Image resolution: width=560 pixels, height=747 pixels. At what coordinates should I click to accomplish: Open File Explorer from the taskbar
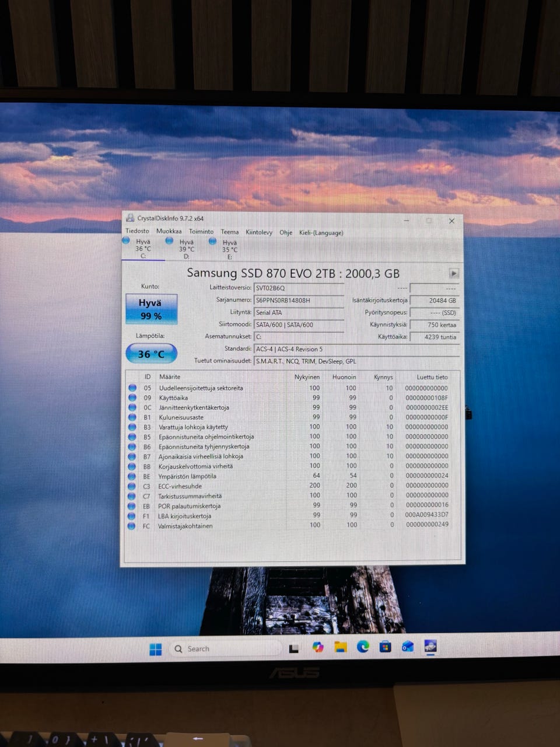point(341,647)
